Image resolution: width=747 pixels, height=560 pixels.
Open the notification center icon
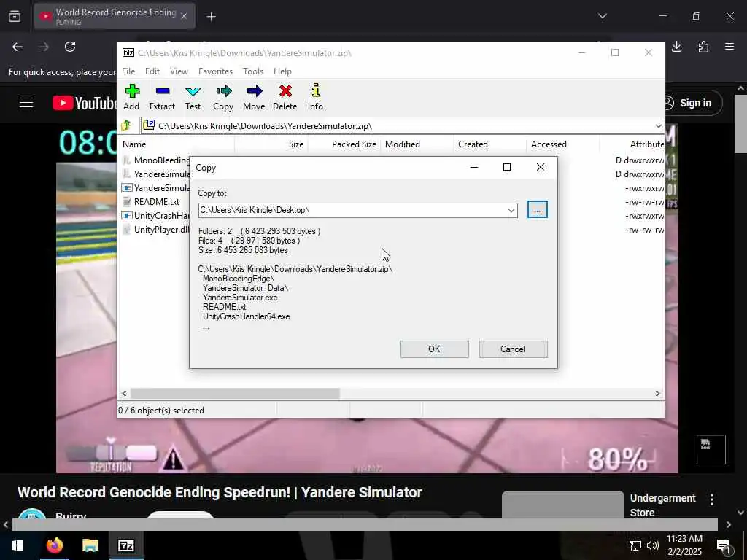[724, 546]
